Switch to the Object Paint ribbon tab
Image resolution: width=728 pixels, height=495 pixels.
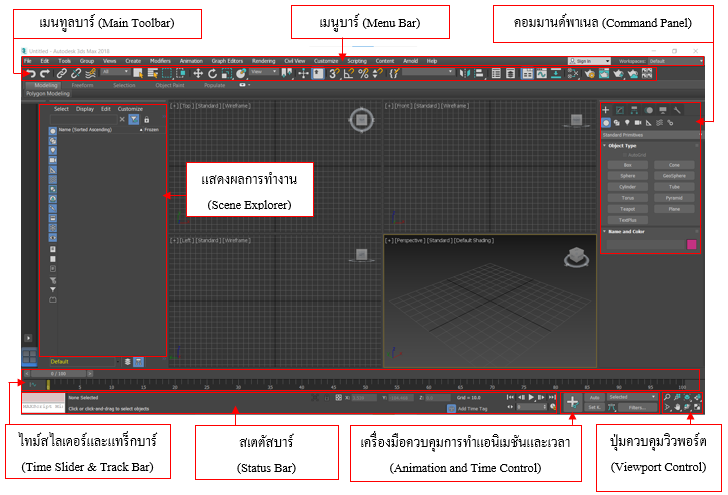tap(169, 85)
